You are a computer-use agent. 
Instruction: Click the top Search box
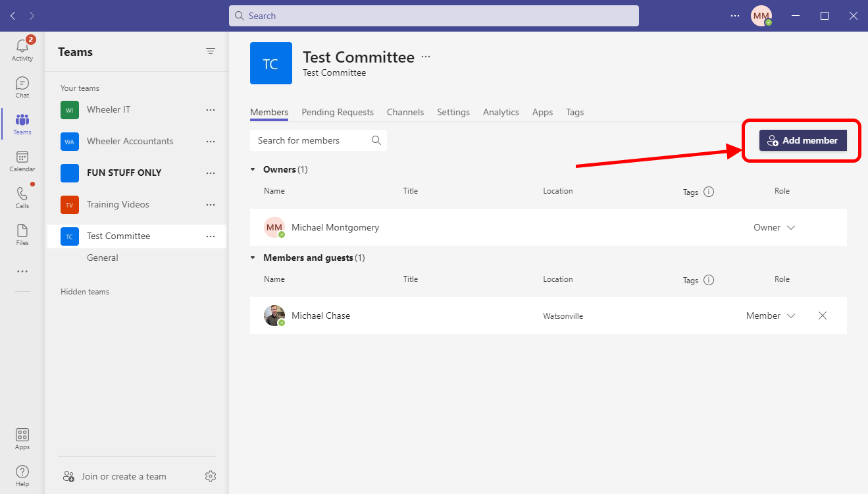[x=434, y=16]
